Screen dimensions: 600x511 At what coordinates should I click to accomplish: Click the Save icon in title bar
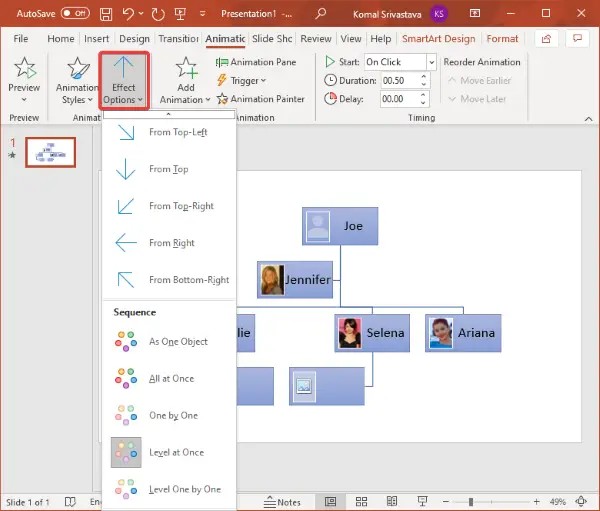click(x=106, y=14)
